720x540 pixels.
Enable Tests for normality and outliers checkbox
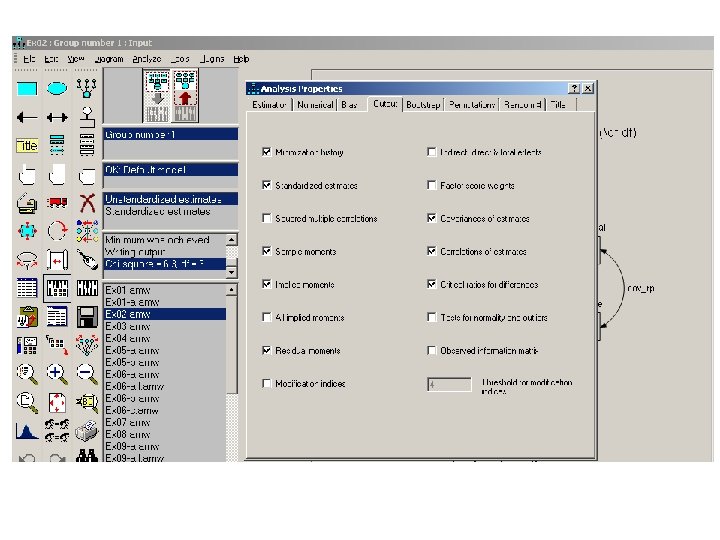tap(431, 317)
